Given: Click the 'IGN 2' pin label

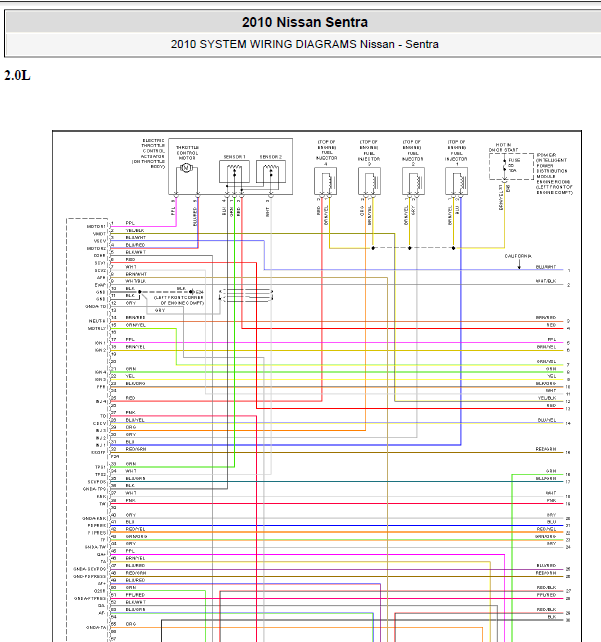Looking at the screenshot, I should pyautogui.click(x=100, y=350).
